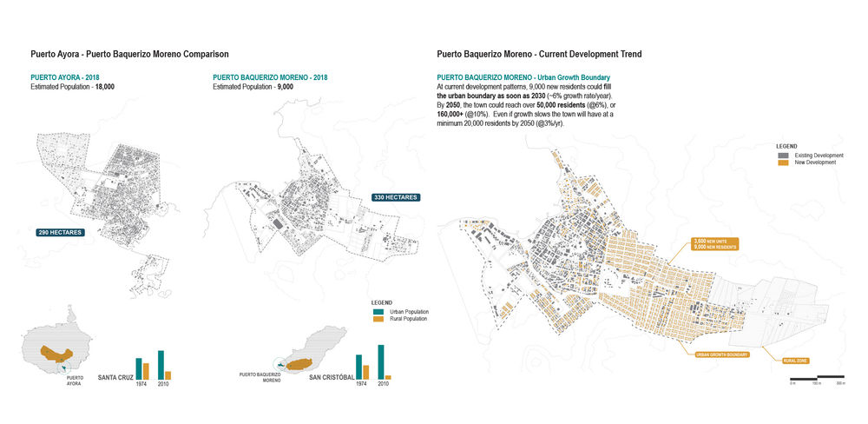
Task: Click the Santa Cruz 2010 teal bar
Action: pos(161,365)
